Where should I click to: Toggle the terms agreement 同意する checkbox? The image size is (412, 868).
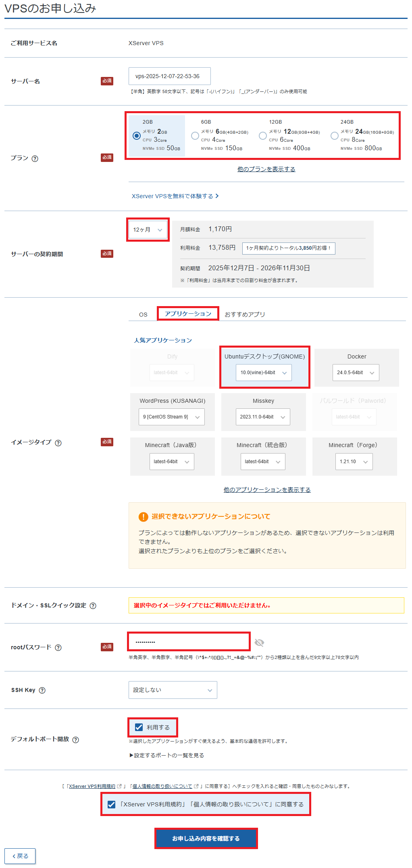112,804
